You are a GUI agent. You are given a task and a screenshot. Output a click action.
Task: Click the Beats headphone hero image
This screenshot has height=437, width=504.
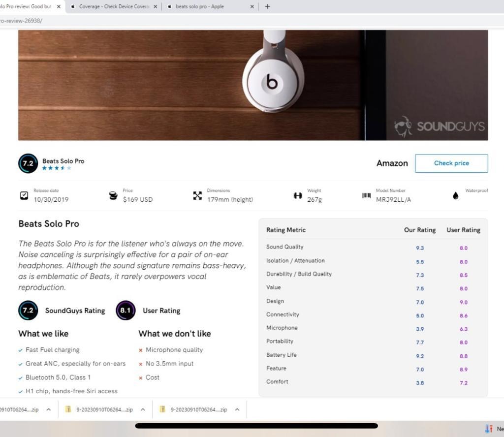253,85
